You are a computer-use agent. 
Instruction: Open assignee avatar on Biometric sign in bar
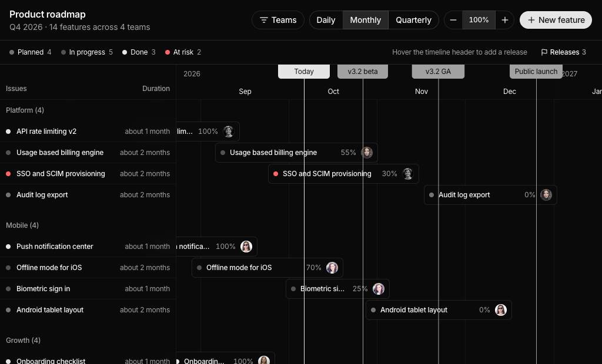(379, 289)
